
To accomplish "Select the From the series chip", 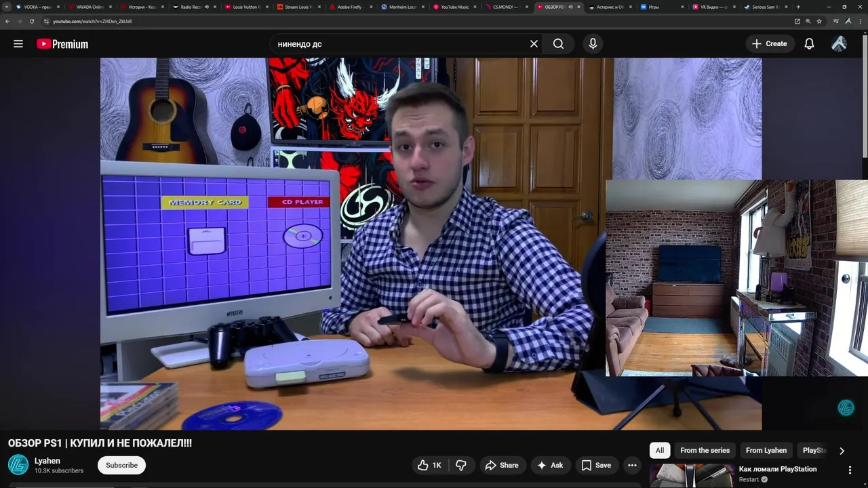I will (705, 450).
